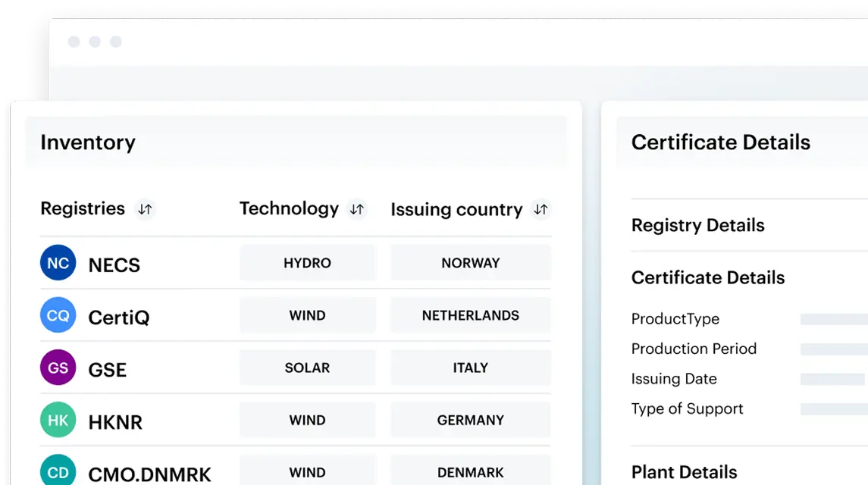Select the CMO.DNMRK registry name
This screenshot has height=485, width=868.
[149, 474]
